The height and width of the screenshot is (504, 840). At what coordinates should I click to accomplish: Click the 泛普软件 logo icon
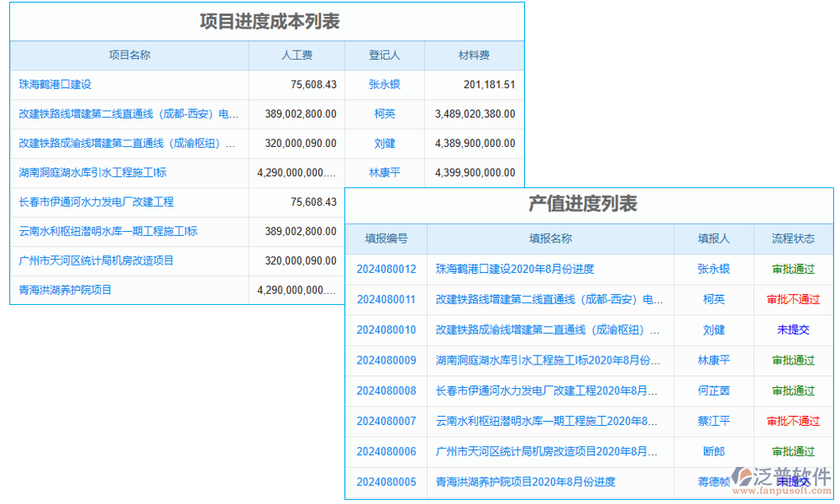pyautogui.click(x=743, y=479)
